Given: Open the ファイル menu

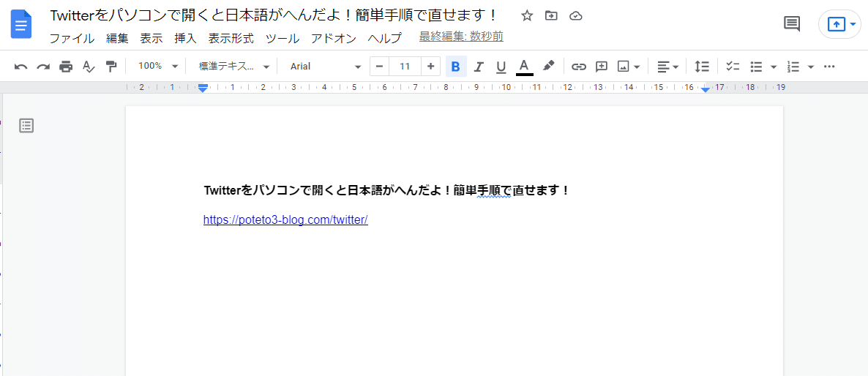Looking at the screenshot, I should click(72, 39).
